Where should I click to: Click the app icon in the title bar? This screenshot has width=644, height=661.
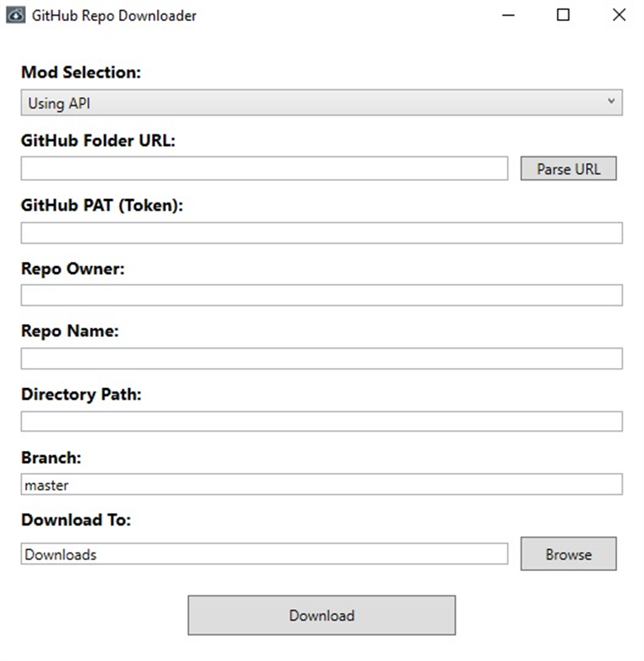16,15
